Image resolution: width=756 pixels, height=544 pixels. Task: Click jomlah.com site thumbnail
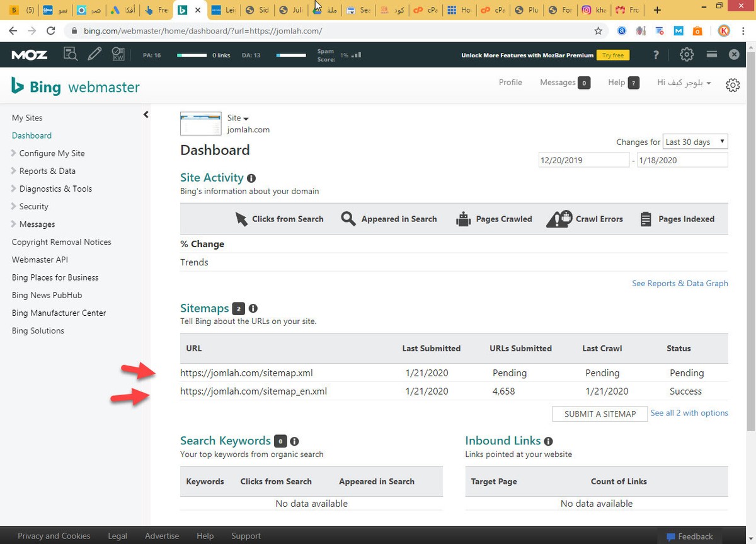201,124
